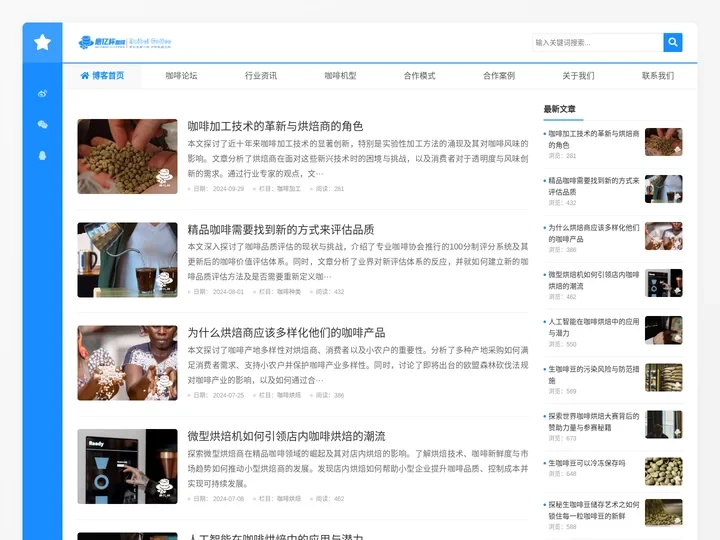Image resolution: width=720 pixels, height=540 pixels.
Task: Open sidebar link 探索世界咖啡烘焙大赛背后的赞助力量
Action: [x=594, y=422]
